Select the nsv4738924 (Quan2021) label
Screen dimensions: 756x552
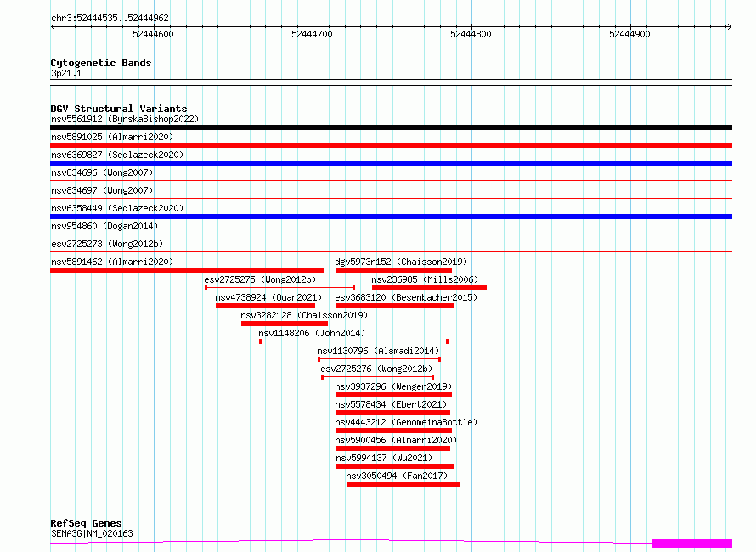point(268,297)
